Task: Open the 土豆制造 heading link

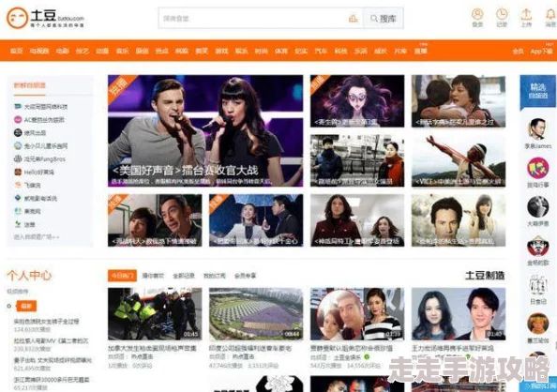Action: tap(485, 275)
